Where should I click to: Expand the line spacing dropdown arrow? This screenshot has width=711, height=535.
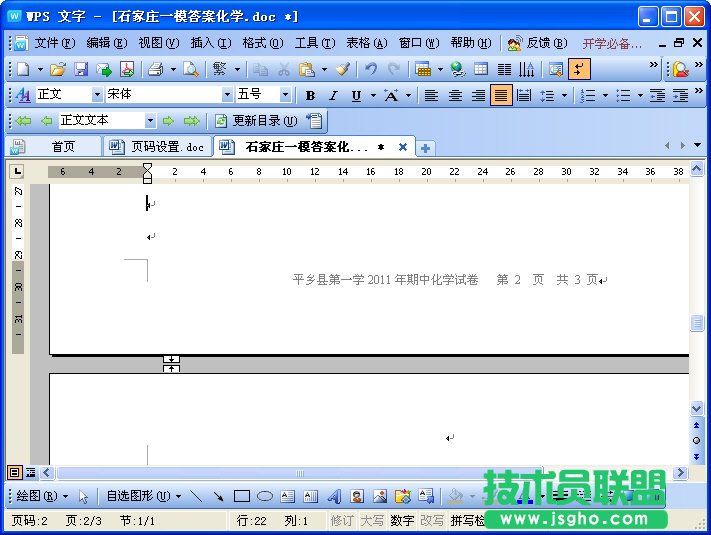(x=564, y=96)
